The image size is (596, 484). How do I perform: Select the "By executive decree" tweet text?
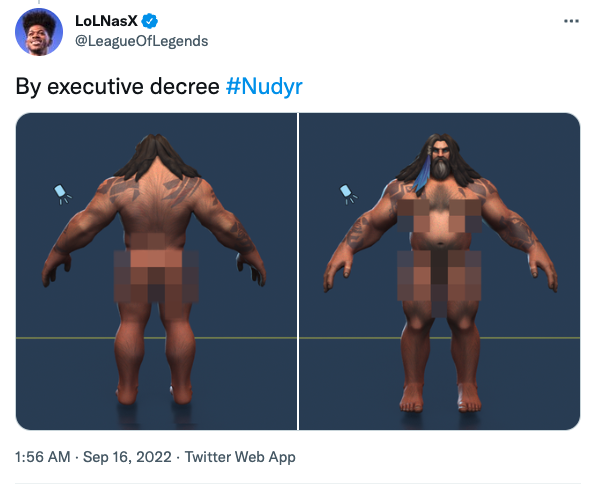(117, 86)
